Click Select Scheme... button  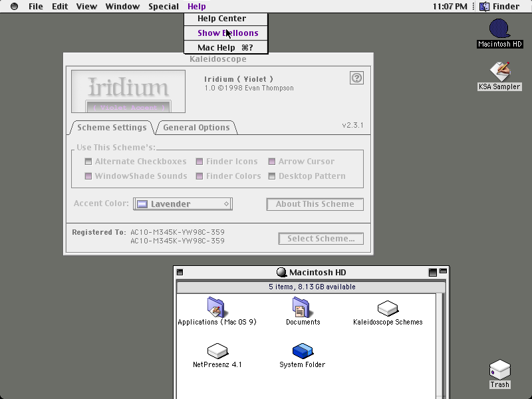[x=321, y=239]
